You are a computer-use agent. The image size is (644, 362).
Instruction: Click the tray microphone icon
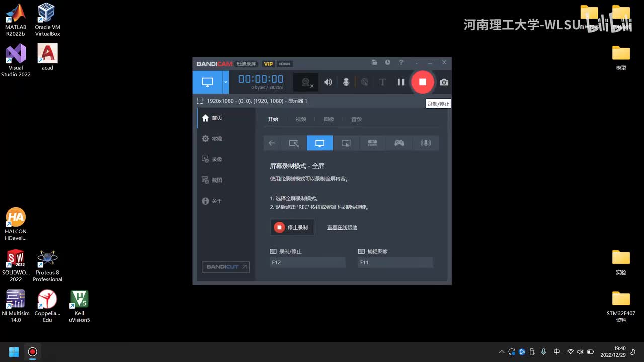tap(543, 352)
